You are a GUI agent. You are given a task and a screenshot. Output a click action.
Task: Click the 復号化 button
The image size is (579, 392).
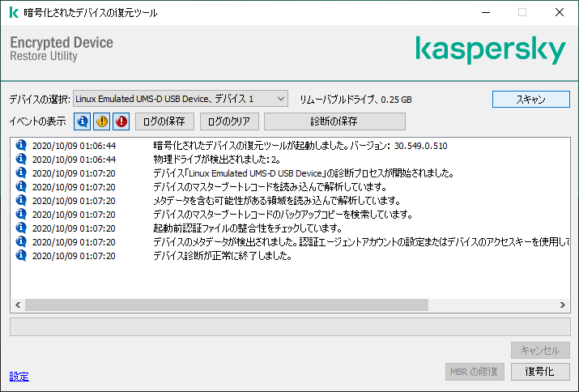540,372
